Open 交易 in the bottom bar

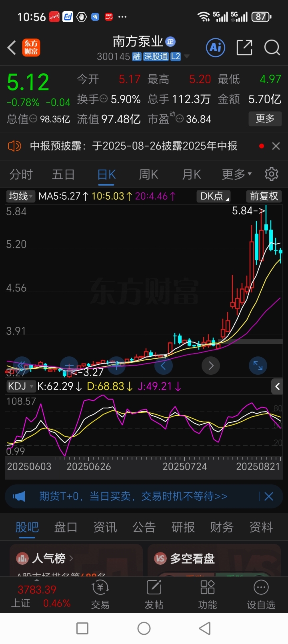100,595
